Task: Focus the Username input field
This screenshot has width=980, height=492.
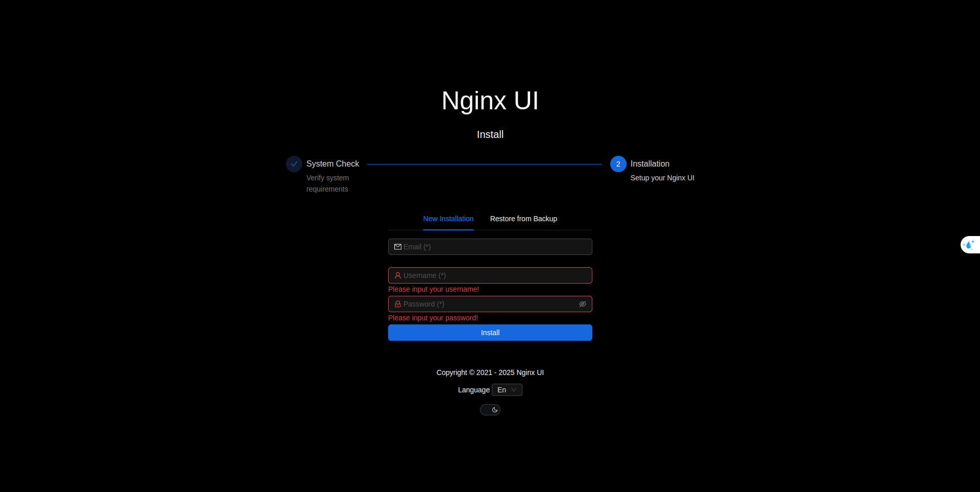Action: (x=490, y=275)
